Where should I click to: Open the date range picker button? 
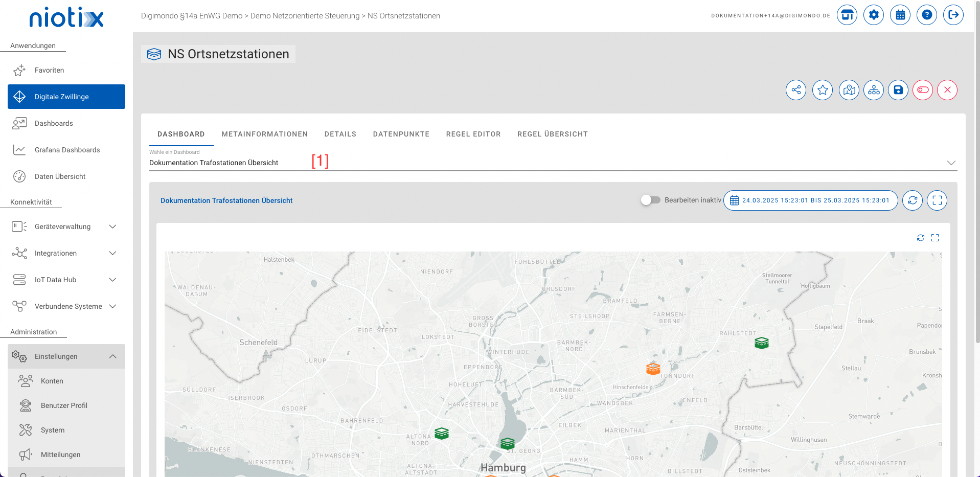[811, 200]
